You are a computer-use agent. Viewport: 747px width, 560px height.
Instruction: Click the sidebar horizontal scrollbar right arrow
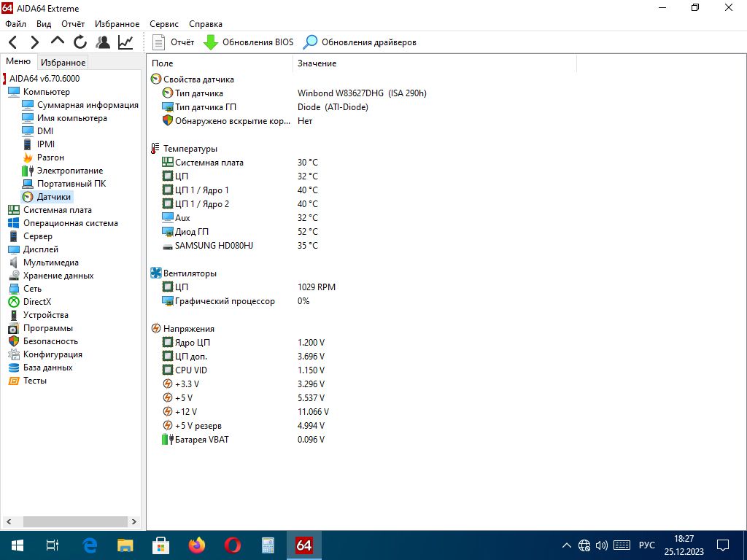click(134, 521)
